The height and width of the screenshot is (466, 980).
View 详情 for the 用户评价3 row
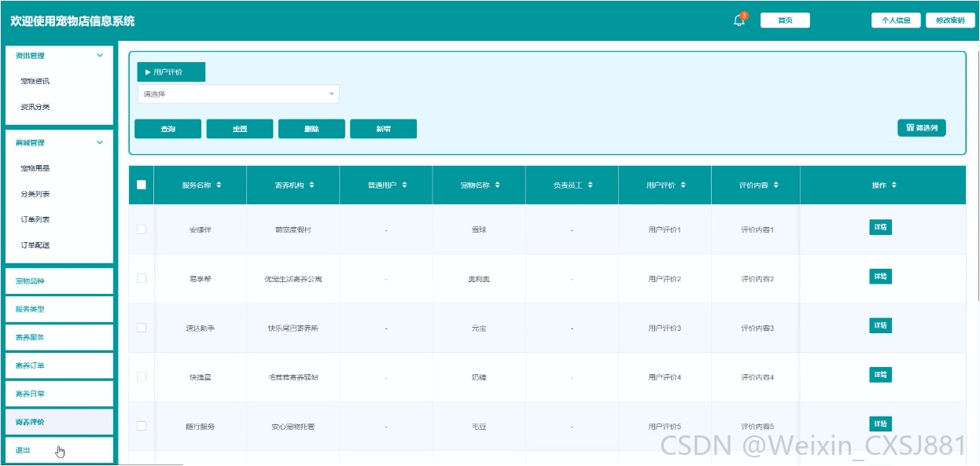click(x=880, y=325)
